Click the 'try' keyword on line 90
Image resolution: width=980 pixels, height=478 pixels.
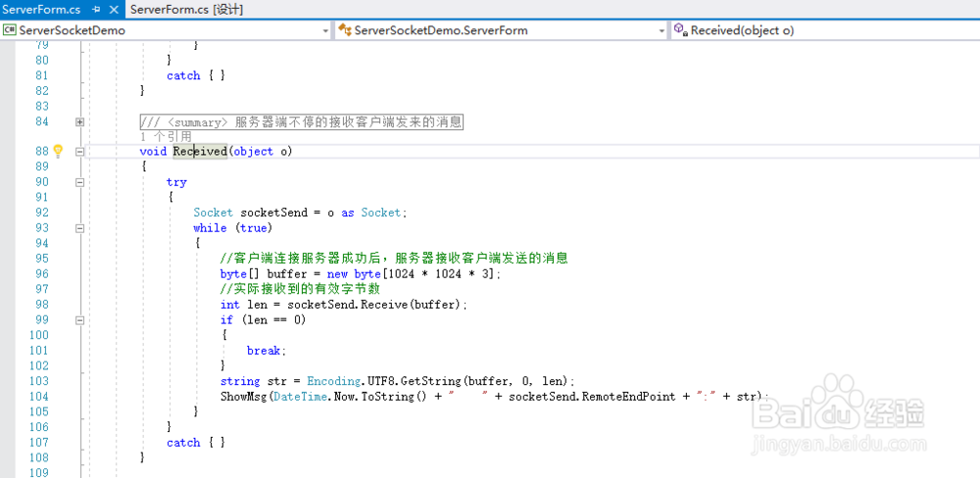176,182
